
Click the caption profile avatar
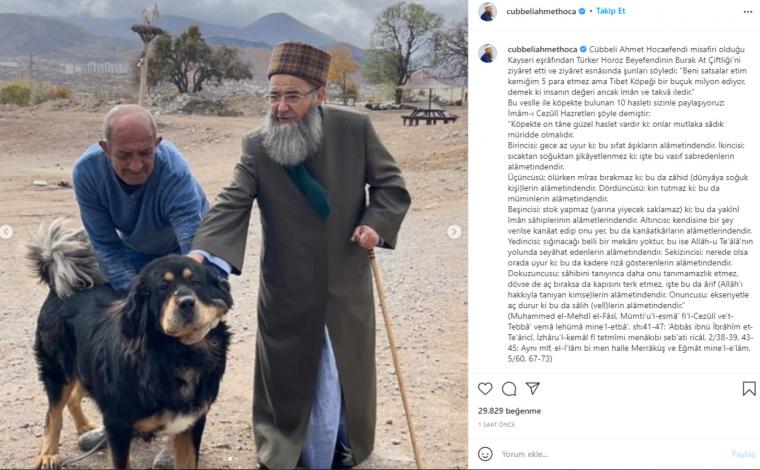coord(488,53)
